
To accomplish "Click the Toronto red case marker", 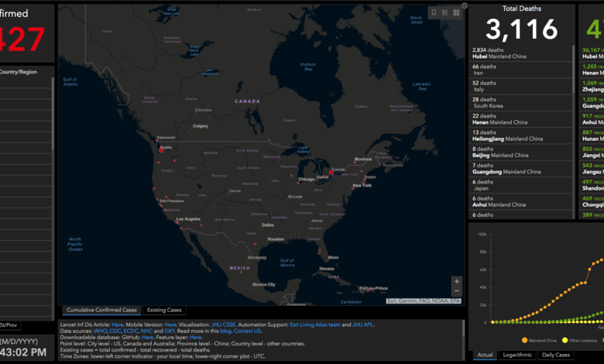I will pyautogui.click(x=332, y=172).
